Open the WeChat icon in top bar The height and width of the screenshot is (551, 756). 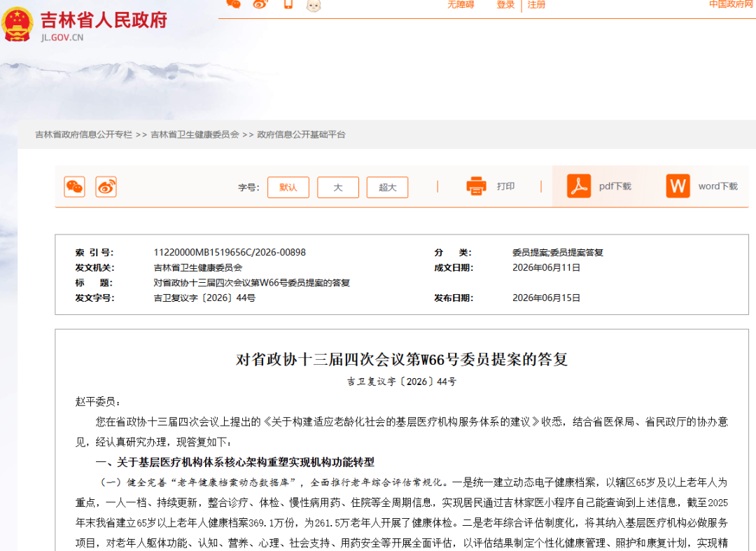pyautogui.click(x=234, y=4)
